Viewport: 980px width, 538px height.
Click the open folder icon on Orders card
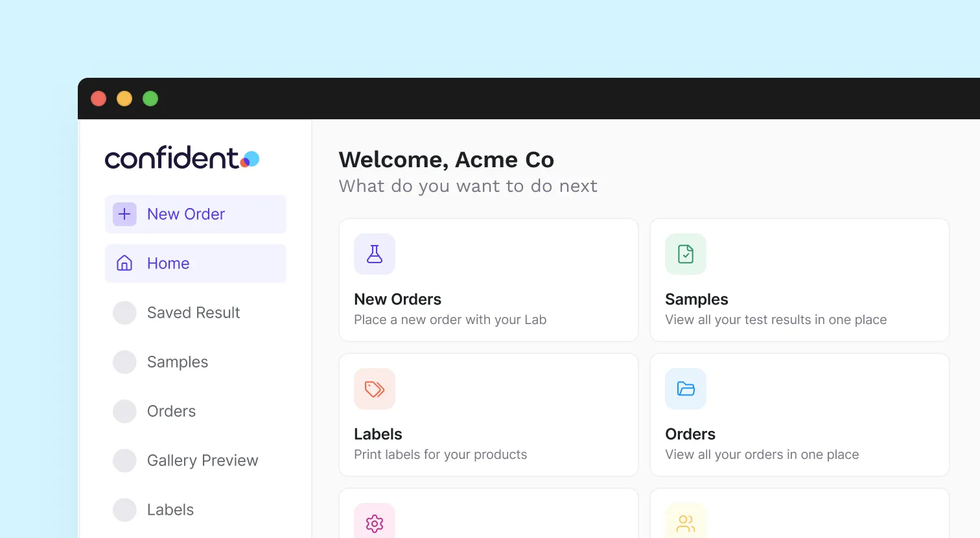click(x=686, y=389)
